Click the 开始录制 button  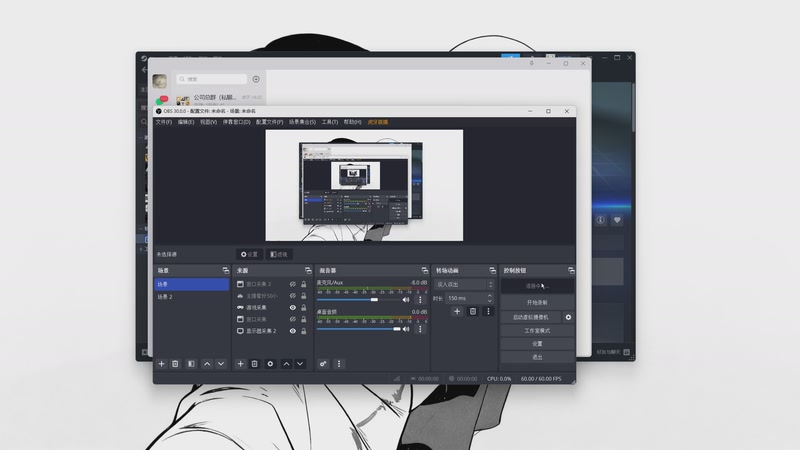pyautogui.click(x=537, y=303)
